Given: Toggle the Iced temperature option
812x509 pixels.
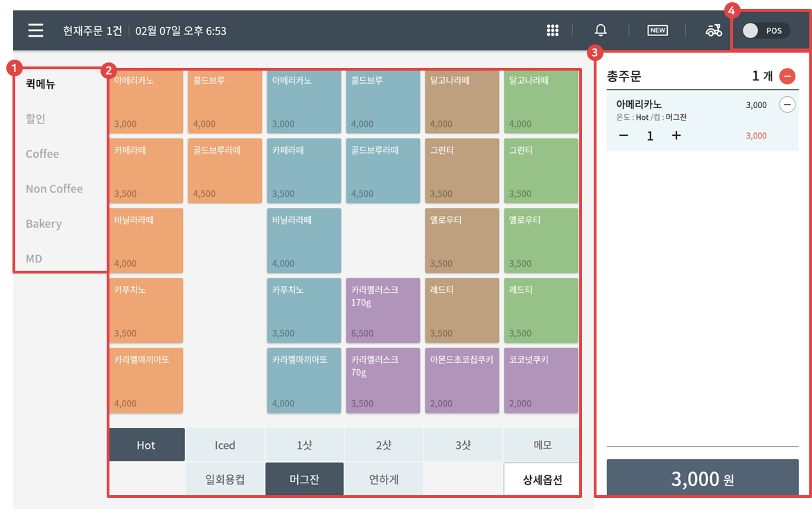Looking at the screenshot, I should coord(225,445).
